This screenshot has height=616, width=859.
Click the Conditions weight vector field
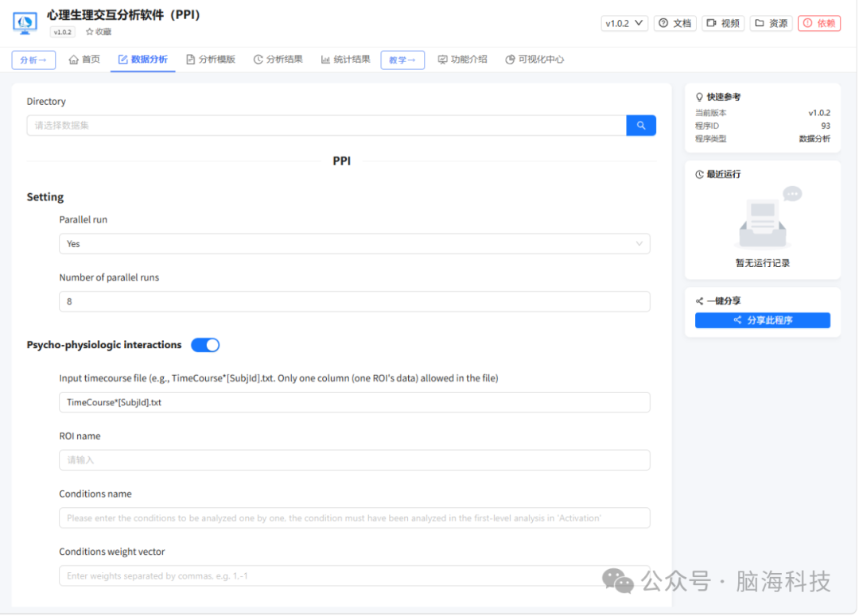coord(355,575)
